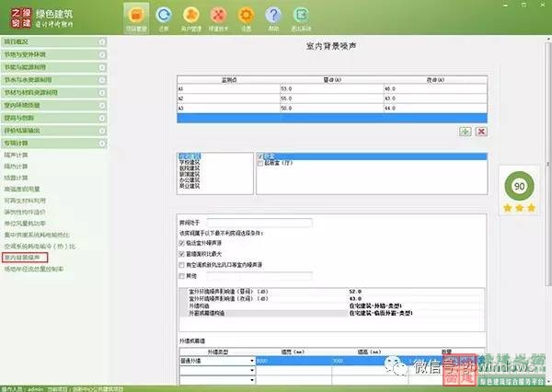Image resolution: width=552 pixels, height=392 pixels.
Task: Toggle 临近室外噪声源 checkbox
Action: pos(180,243)
